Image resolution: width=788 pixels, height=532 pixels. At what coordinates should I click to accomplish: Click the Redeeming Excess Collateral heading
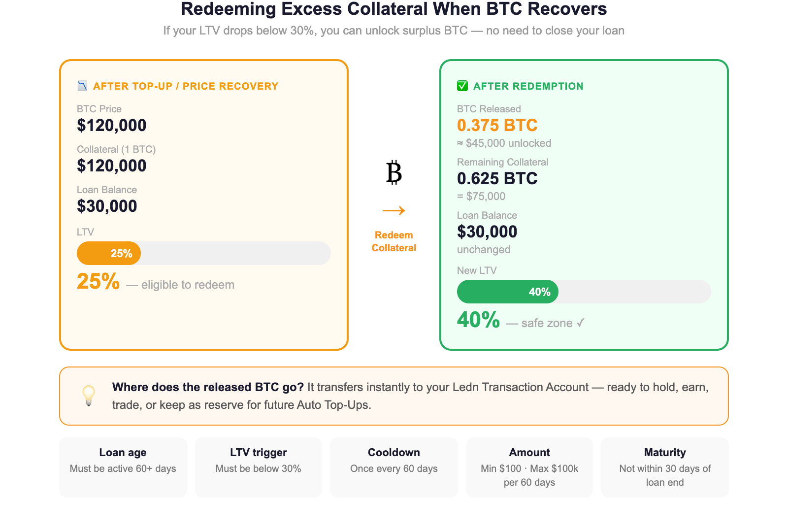coord(394,9)
